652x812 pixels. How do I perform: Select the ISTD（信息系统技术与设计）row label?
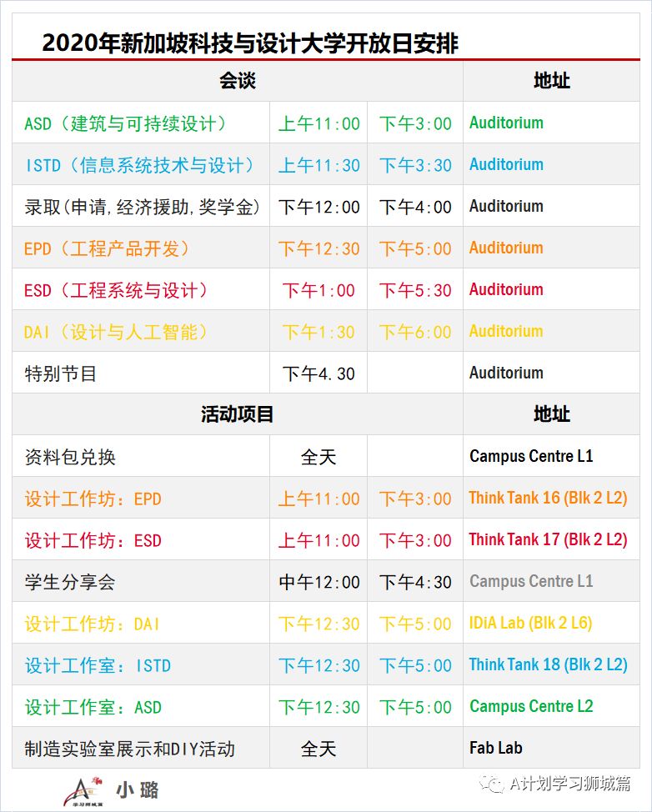pyautogui.click(x=140, y=165)
